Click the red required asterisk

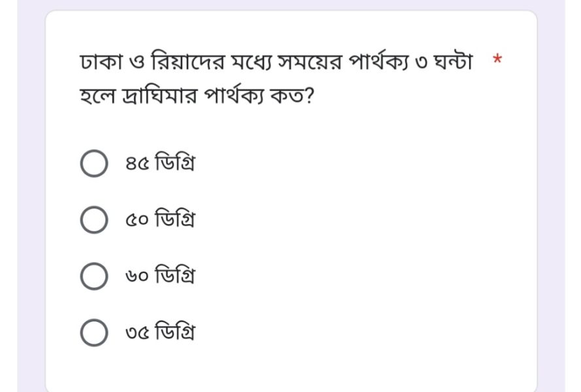(498, 61)
